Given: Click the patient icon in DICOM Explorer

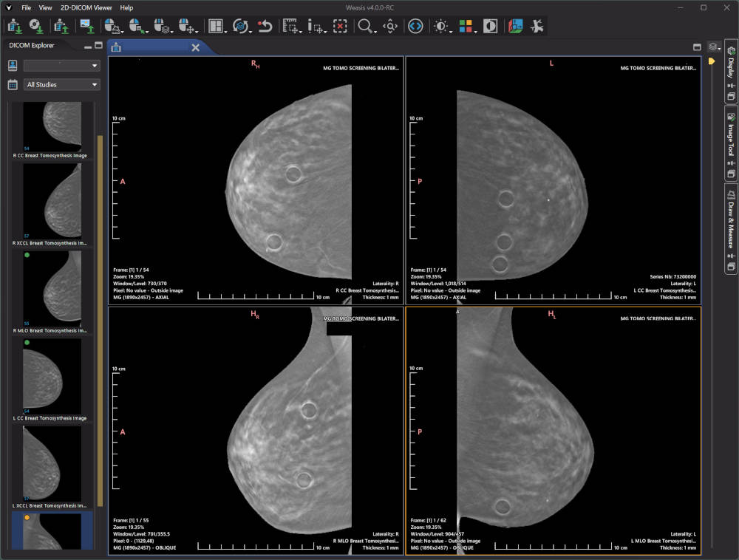Looking at the screenshot, I should click(13, 66).
